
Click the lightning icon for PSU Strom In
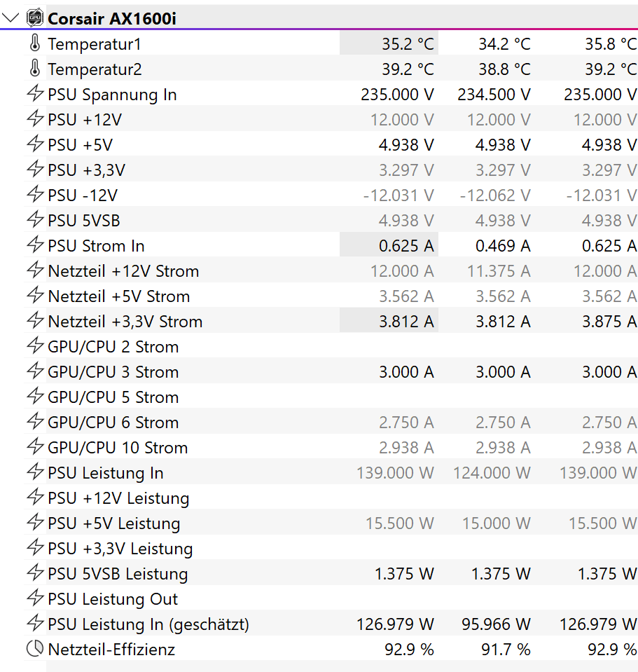tap(35, 245)
